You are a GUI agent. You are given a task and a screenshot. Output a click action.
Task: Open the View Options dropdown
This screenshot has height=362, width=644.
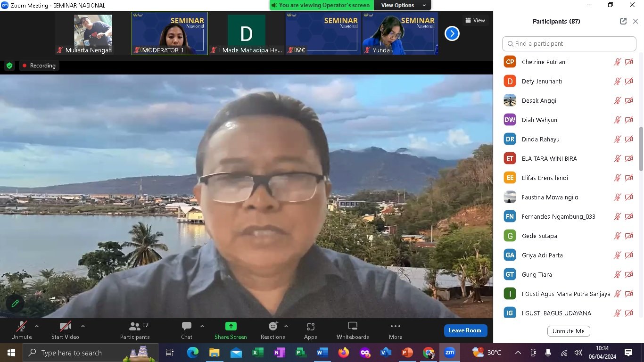coord(404,5)
